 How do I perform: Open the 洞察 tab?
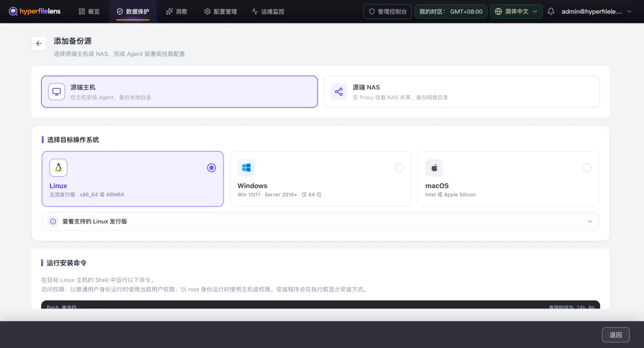point(177,11)
